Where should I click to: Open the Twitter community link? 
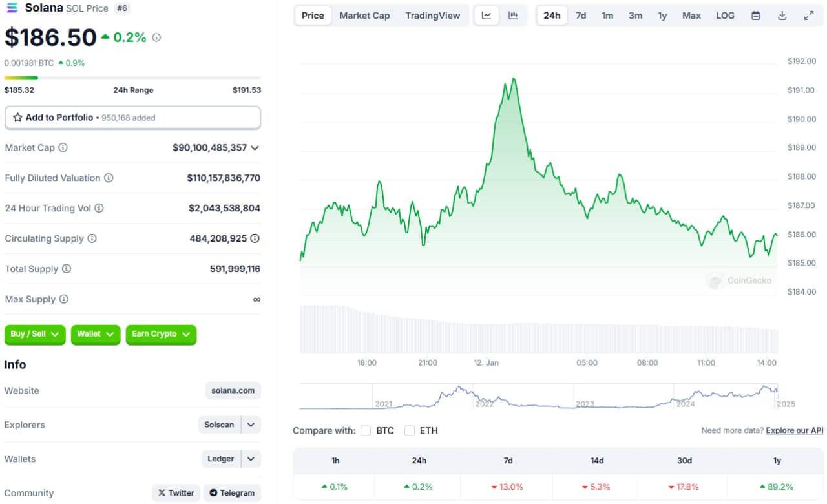[176, 493]
